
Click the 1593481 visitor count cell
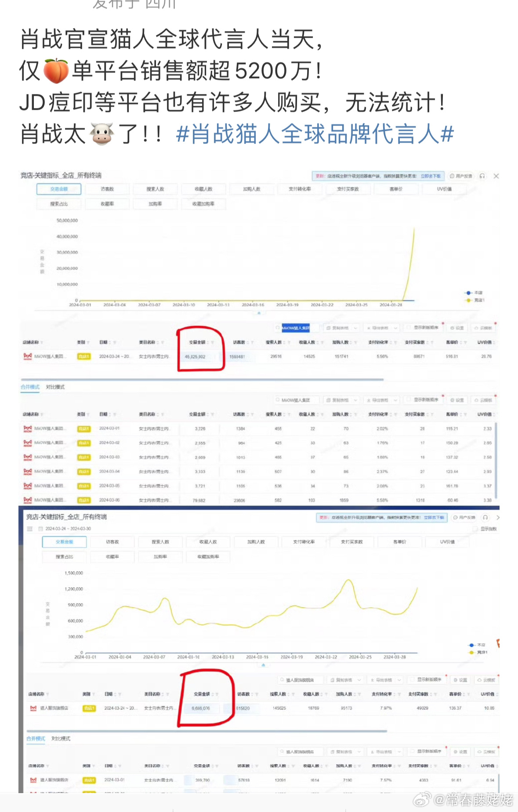tap(237, 357)
